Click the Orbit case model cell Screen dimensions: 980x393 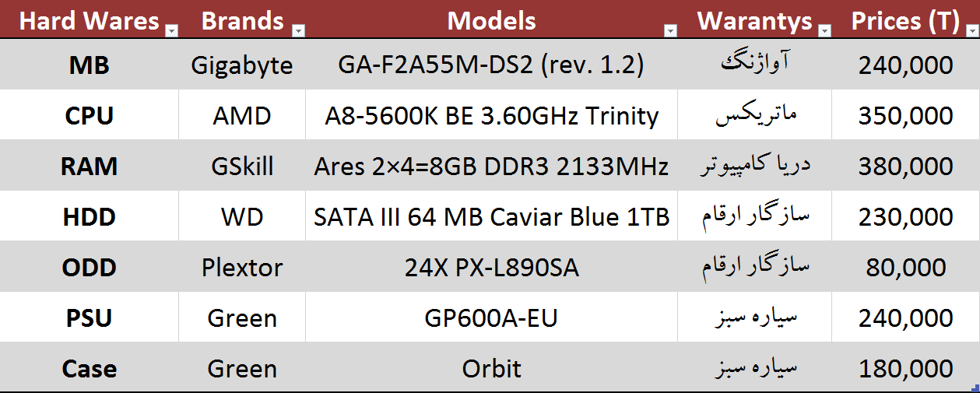pyautogui.click(x=490, y=368)
